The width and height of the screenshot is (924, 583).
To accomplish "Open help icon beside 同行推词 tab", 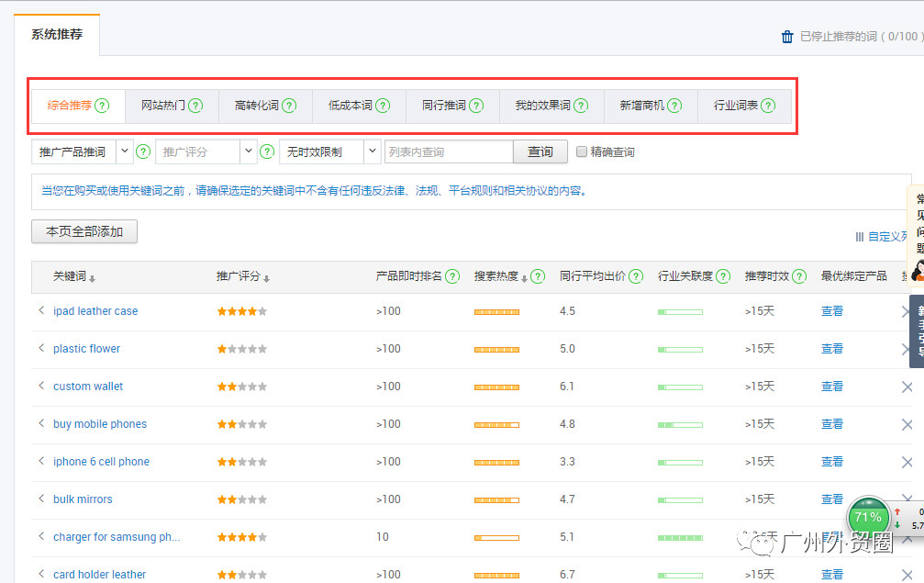I will 476,106.
